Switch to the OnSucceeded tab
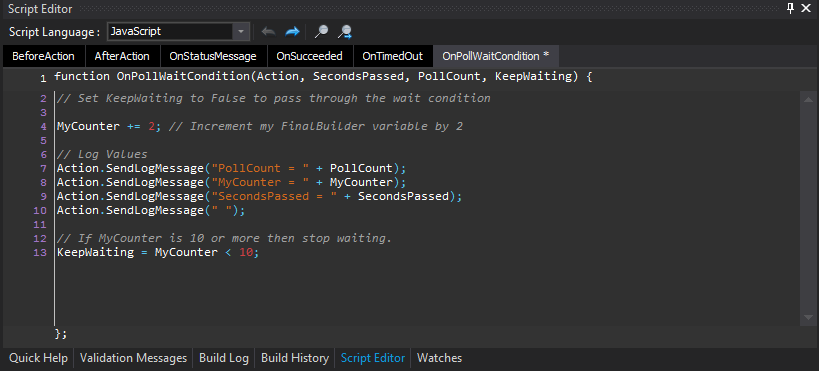The image size is (819, 371). 310,56
